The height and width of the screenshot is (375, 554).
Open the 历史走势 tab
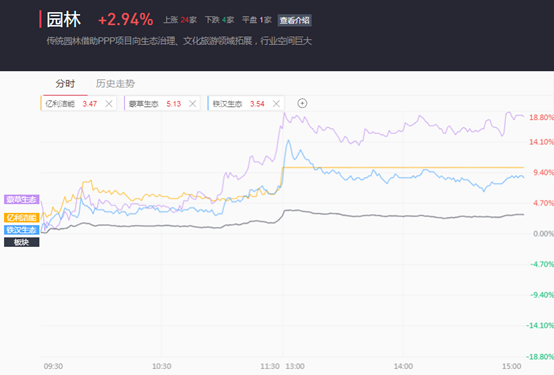(115, 84)
